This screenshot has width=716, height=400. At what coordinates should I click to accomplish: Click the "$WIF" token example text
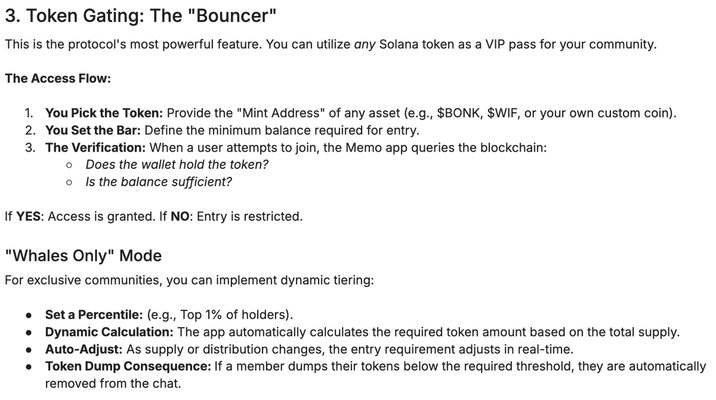tap(506, 113)
